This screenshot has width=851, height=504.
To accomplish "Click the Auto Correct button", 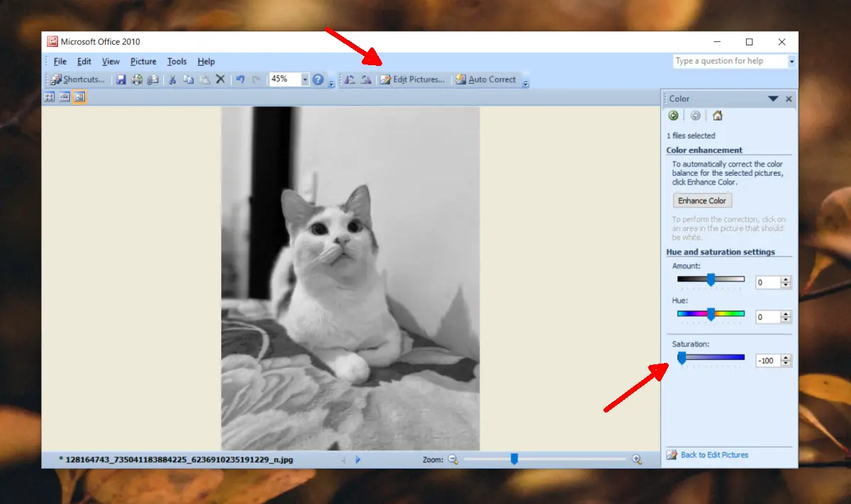I will click(x=486, y=79).
